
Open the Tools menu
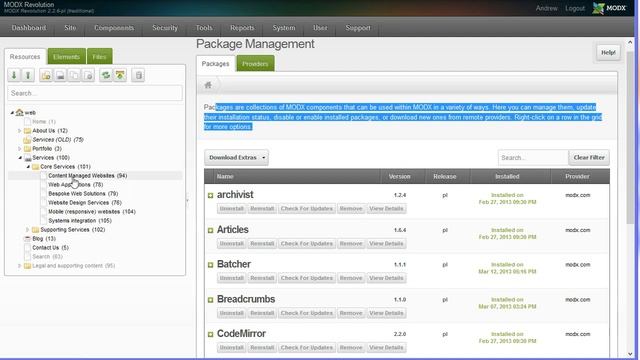pos(204,28)
